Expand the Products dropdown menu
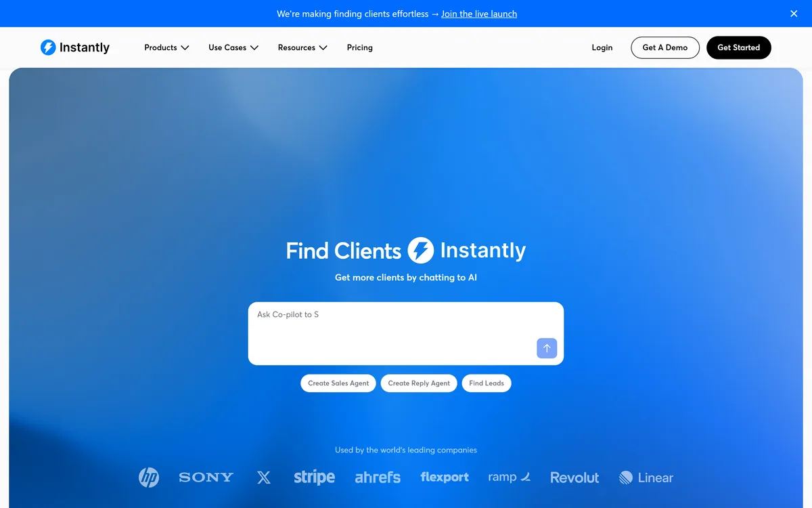This screenshot has height=508, width=812. coord(166,47)
